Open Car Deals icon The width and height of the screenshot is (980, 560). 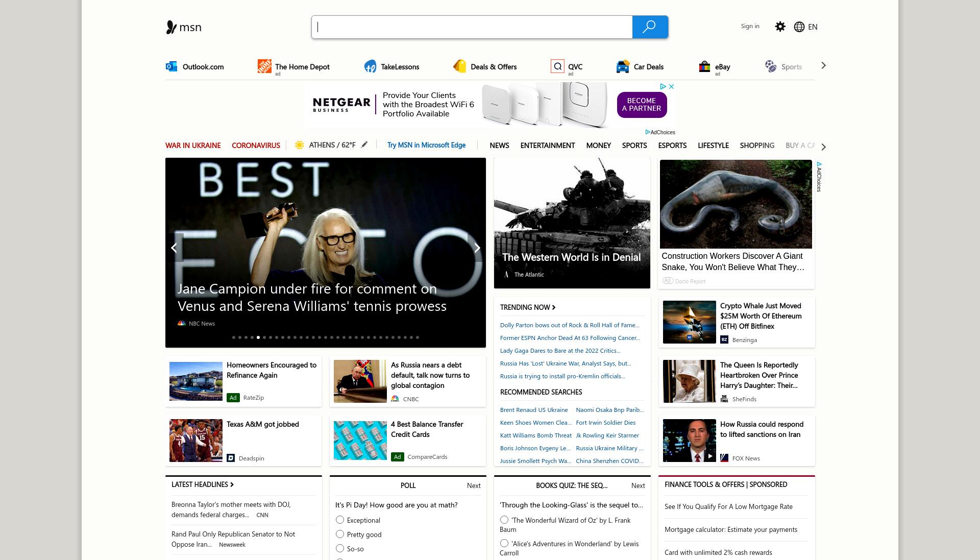point(623,66)
